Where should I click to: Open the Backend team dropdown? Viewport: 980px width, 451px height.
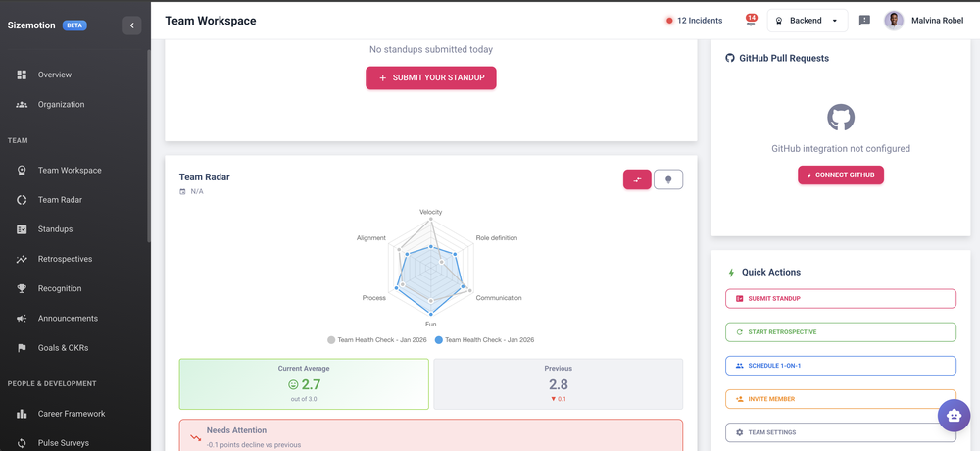pyautogui.click(x=807, y=21)
